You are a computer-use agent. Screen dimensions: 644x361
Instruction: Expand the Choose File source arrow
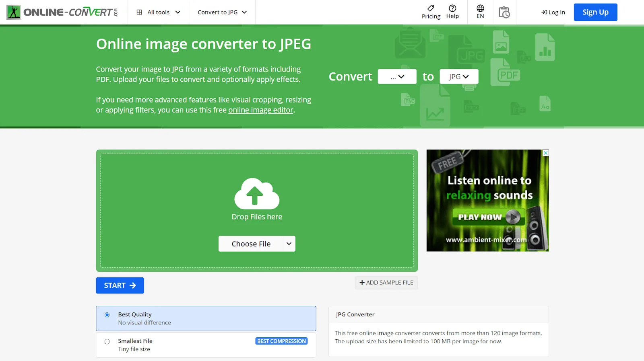coord(289,244)
